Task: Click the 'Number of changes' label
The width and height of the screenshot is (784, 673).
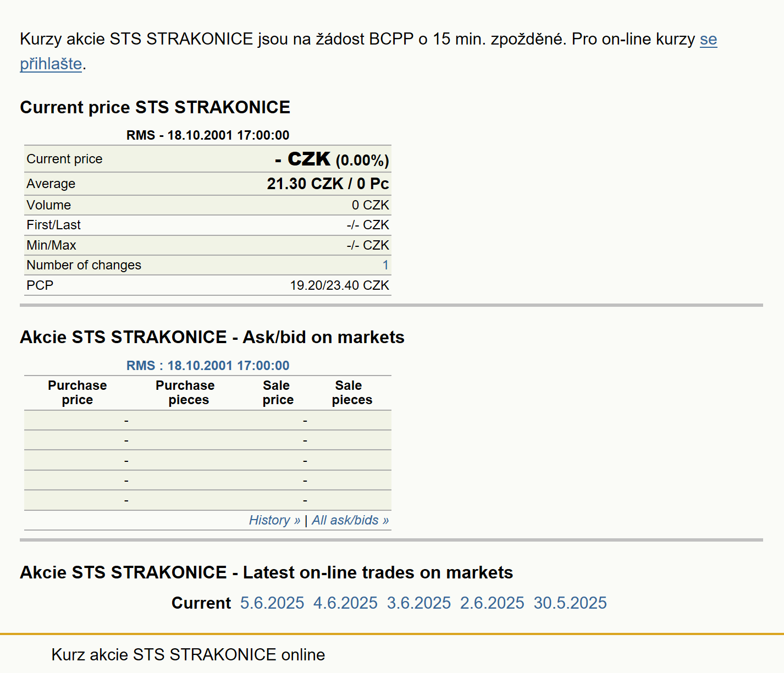Action: 84,265
